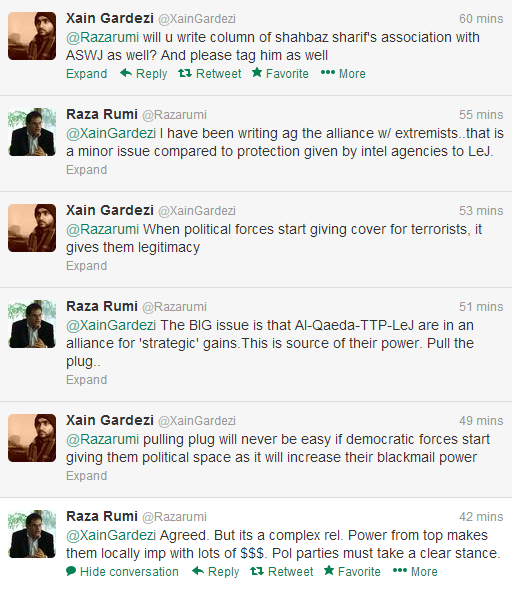
Task: Open More options on top tweet
Action: [x=343, y=73]
